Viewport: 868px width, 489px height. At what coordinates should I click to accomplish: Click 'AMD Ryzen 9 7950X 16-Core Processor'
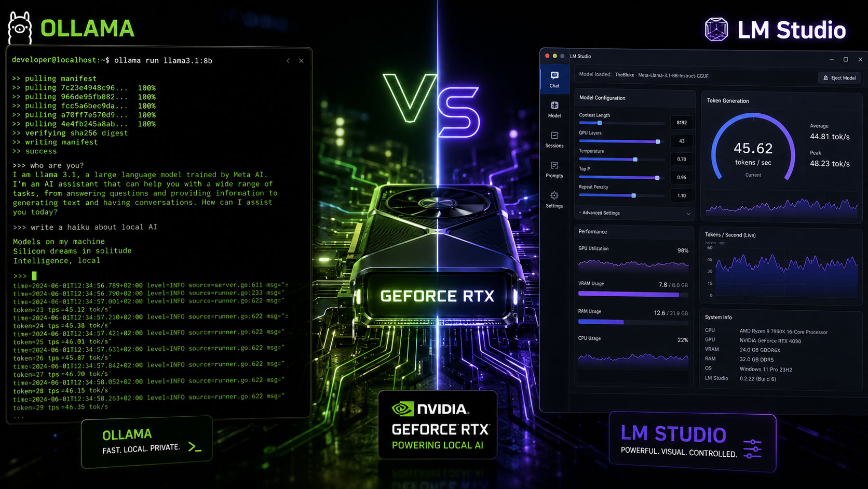[x=783, y=332]
